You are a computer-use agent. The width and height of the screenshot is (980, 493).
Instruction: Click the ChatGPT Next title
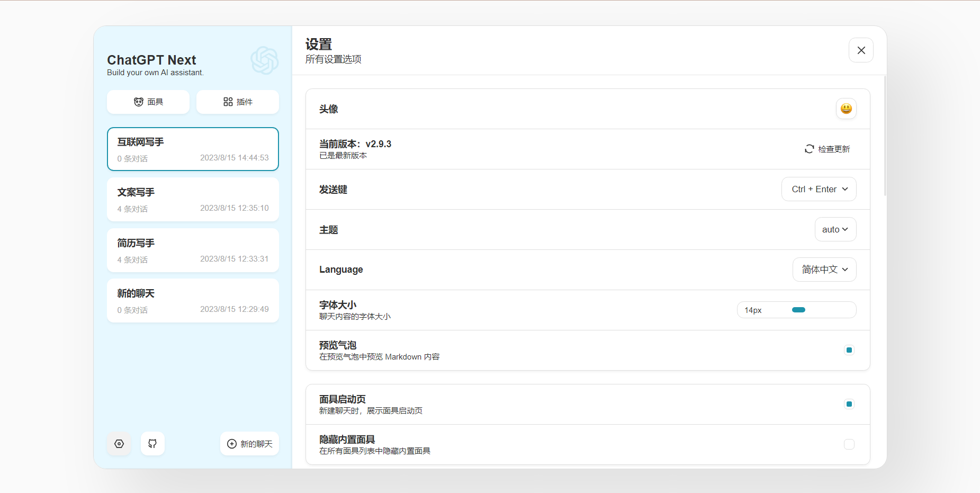coord(151,60)
